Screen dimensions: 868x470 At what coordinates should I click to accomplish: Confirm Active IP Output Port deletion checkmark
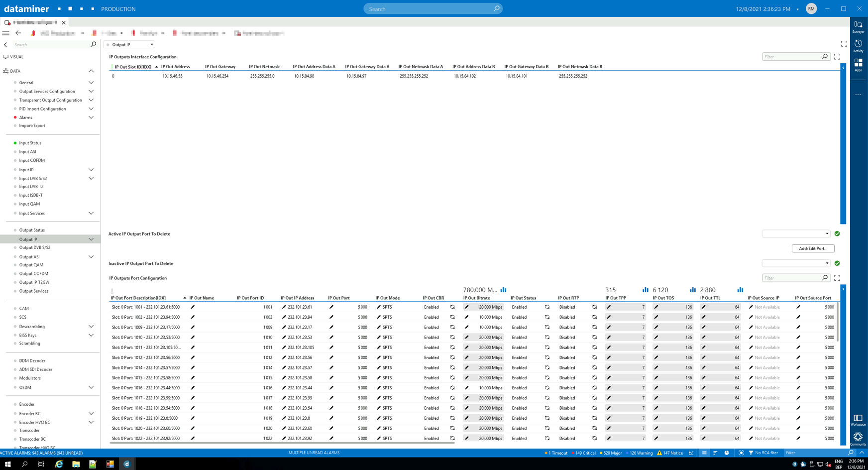[837, 234]
